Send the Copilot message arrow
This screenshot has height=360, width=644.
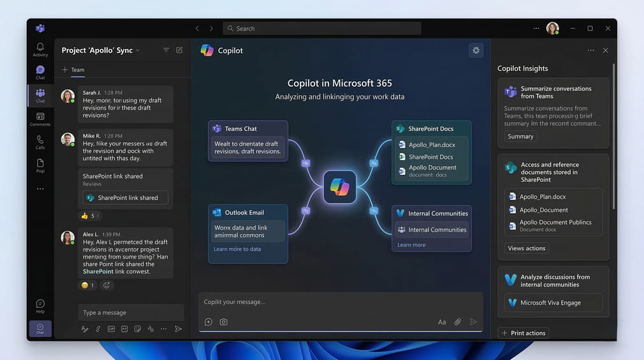point(474,322)
